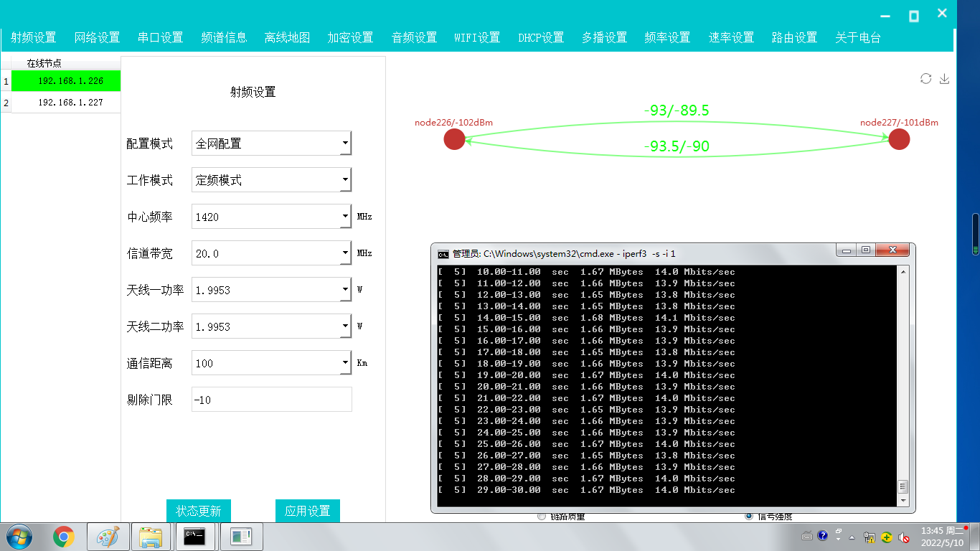Open the 工作模式 dropdown

tap(346, 180)
